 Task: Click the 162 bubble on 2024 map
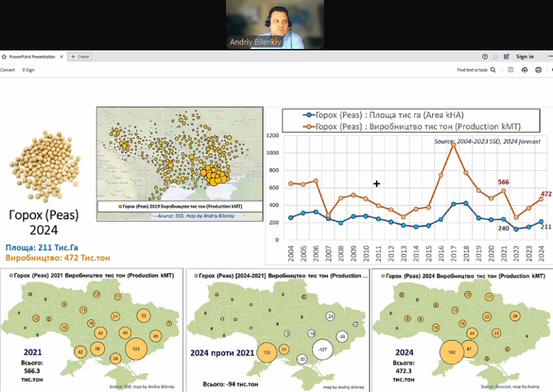pos(451,352)
